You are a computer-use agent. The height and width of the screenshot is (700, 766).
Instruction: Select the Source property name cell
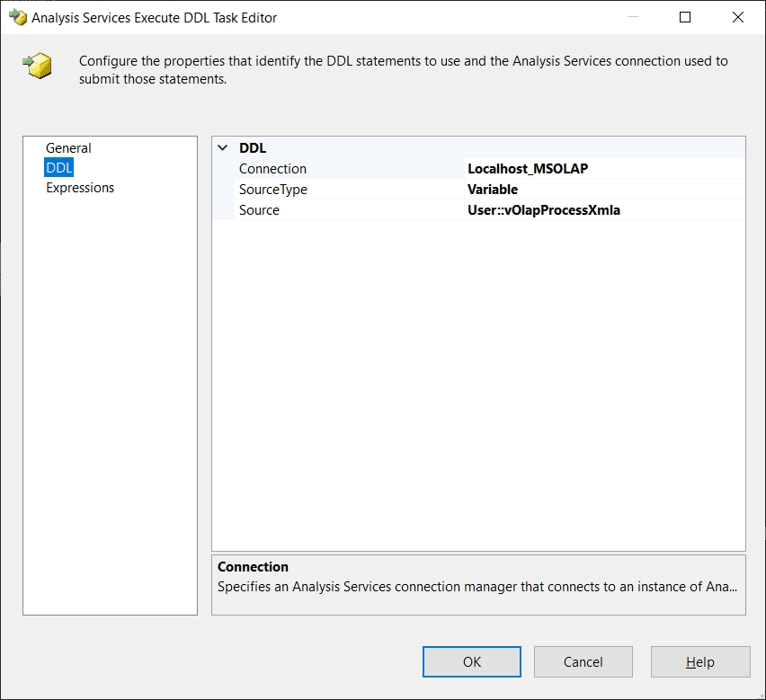259,210
